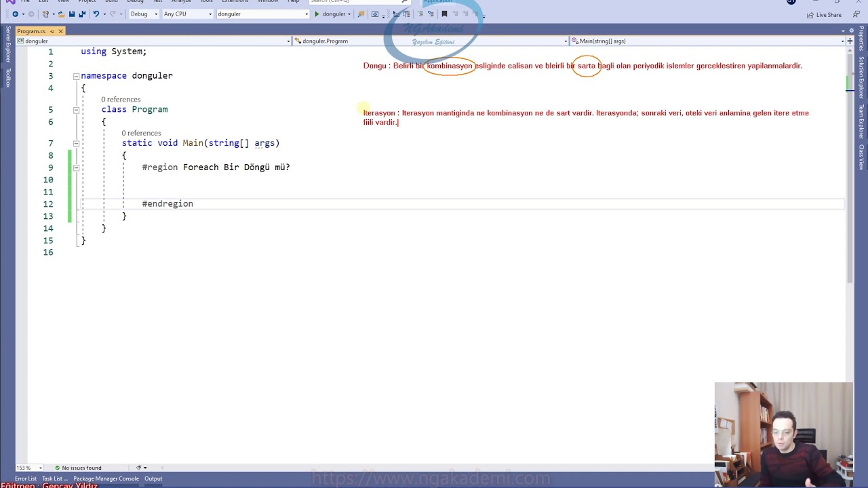
Task: Undo the last edit via toolbar
Action: (96, 14)
